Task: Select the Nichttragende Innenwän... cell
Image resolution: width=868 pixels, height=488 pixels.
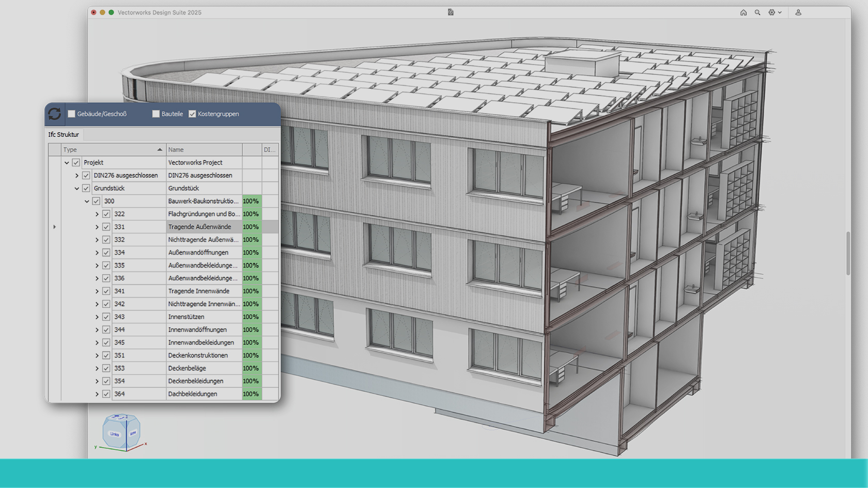Action: [x=204, y=304]
